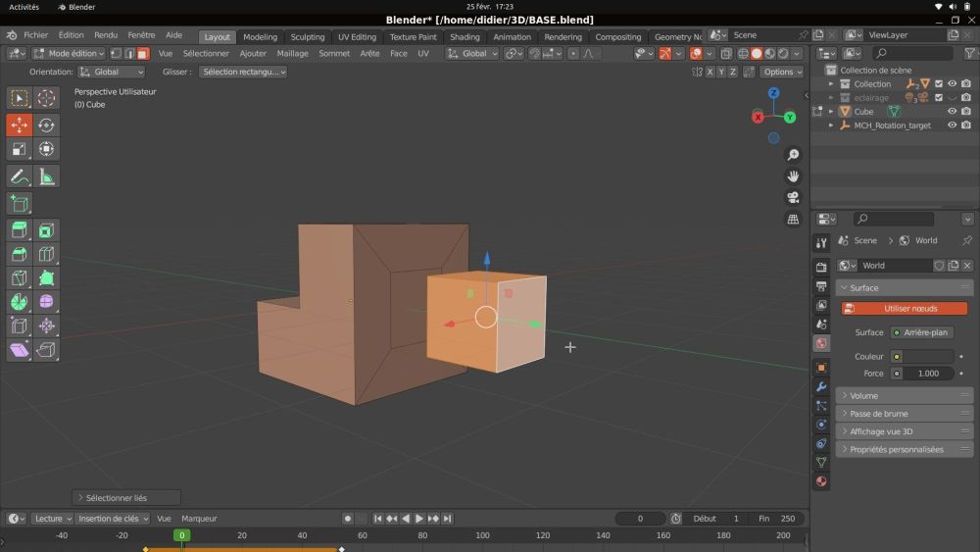Click the hand pan view icon
Viewport: 980px width, 552px height.
click(793, 176)
